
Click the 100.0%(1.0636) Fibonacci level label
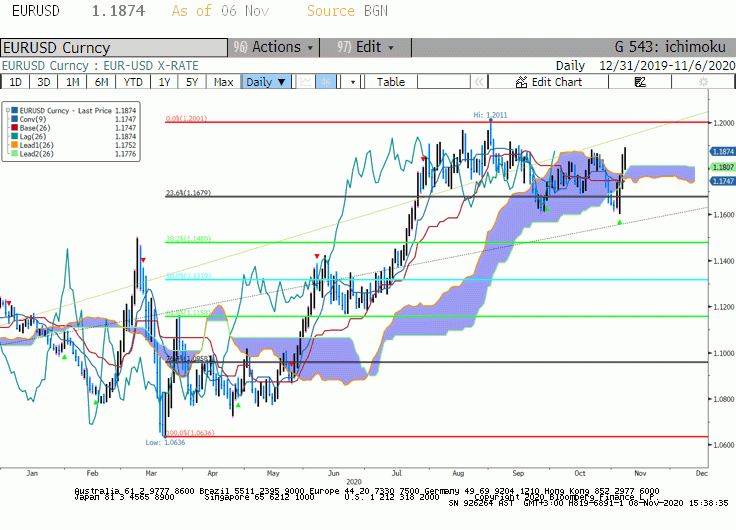click(190, 432)
